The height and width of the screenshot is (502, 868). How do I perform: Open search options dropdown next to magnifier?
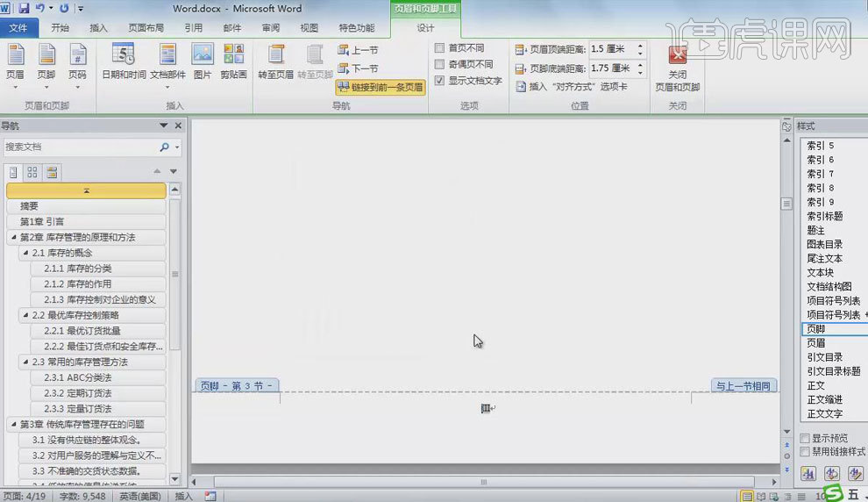click(177, 147)
